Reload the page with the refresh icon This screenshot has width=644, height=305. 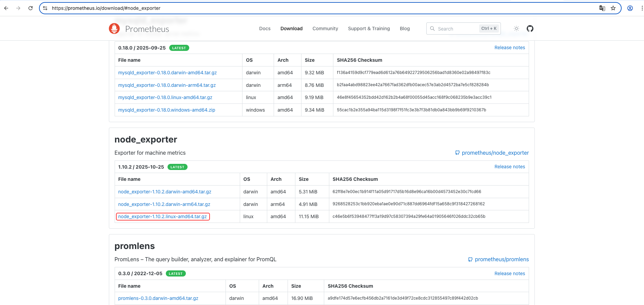coord(31,8)
